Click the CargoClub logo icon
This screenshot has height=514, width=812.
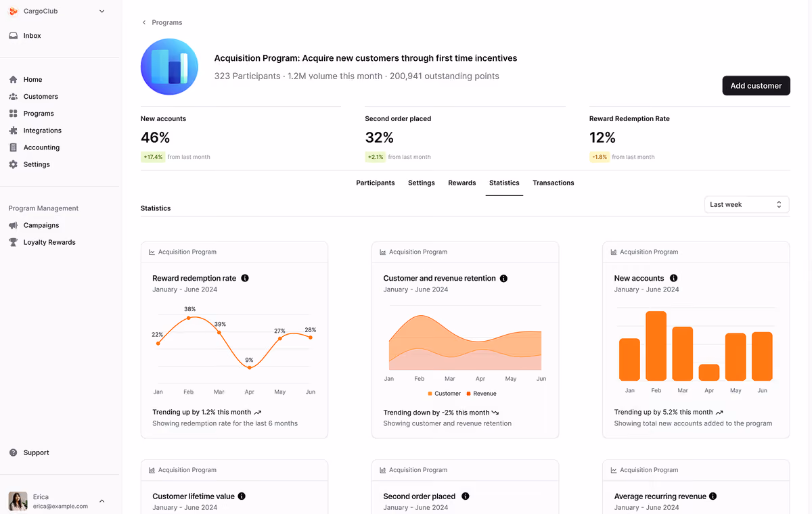point(13,11)
